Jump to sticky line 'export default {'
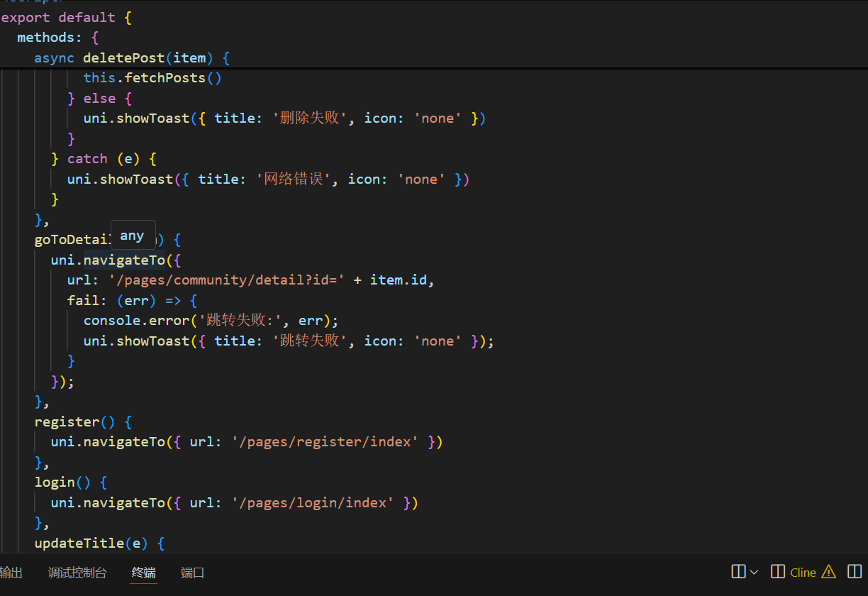 pos(66,17)
